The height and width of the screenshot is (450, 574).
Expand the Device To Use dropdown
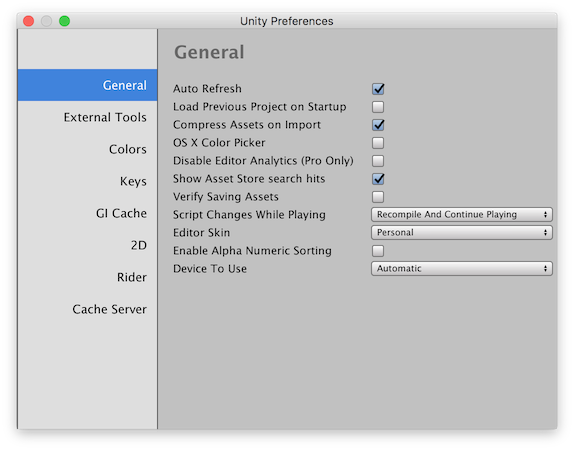(x=462, y=269)
